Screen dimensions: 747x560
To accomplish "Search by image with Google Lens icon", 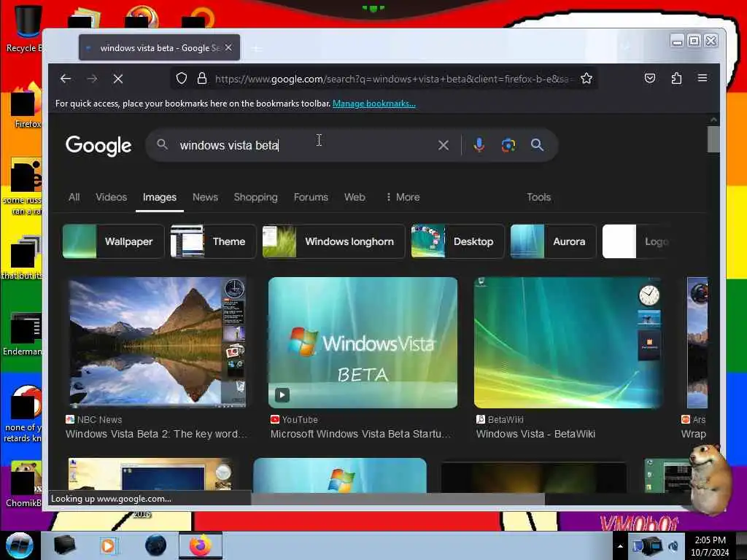I will pos(508,145).
